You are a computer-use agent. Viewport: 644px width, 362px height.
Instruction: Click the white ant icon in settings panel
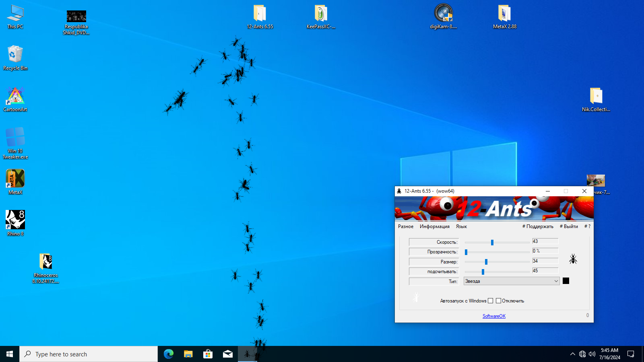pyautogui.click(x=416, y=297)
